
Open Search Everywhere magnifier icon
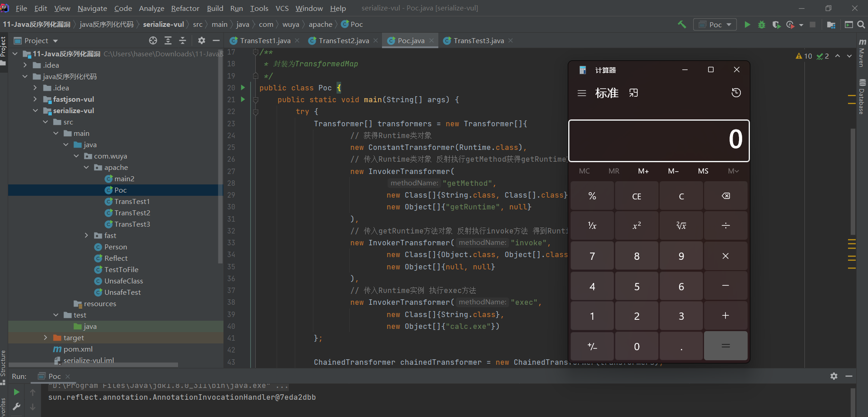tap(861, 25)
